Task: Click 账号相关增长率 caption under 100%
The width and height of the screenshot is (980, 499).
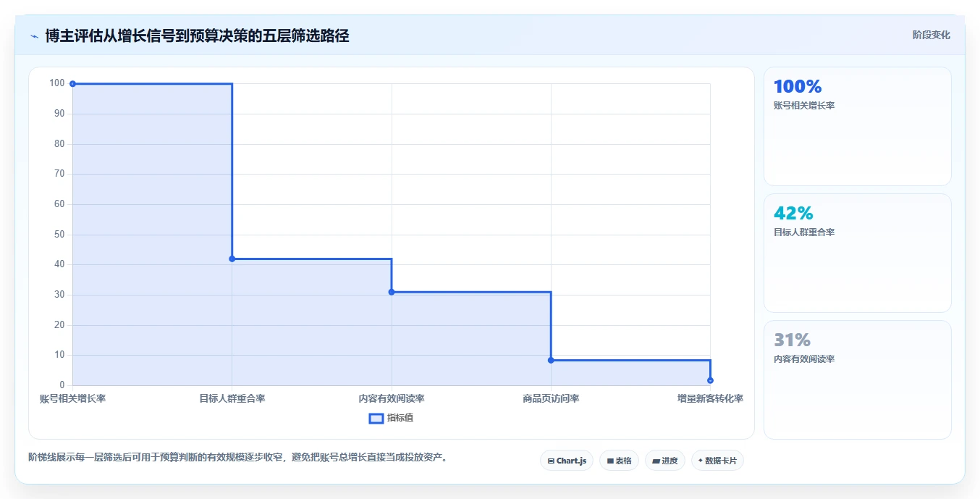Action: [804, 106]
